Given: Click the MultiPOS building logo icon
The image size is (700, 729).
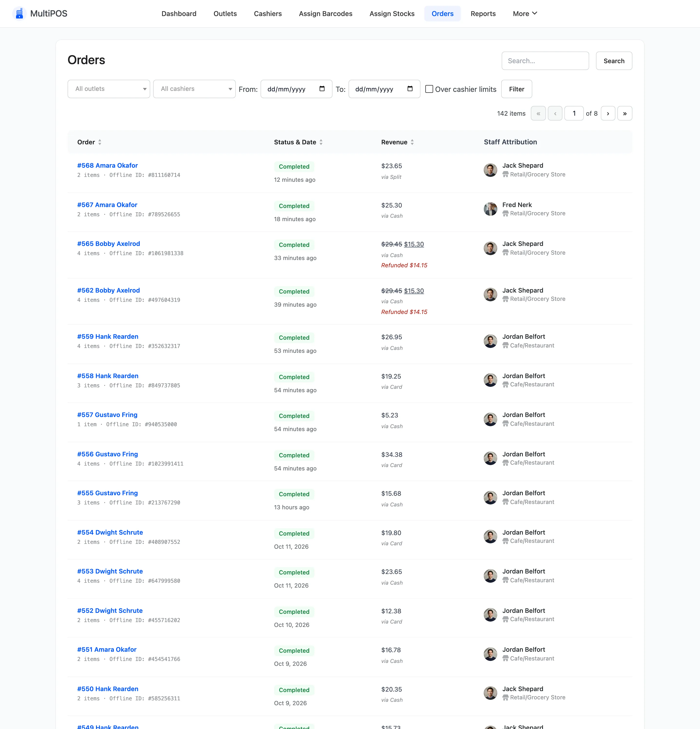Looking at the screenshot, I should 19,13.
